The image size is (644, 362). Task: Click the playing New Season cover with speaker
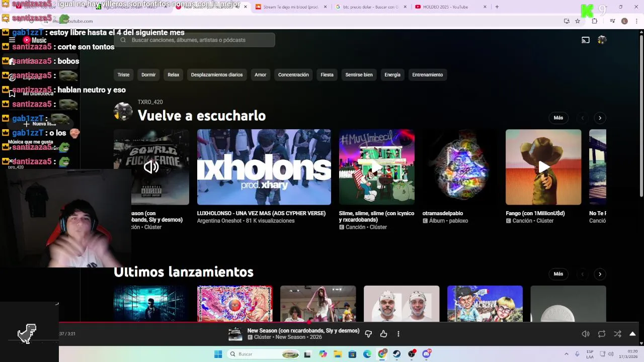point(151,167)
